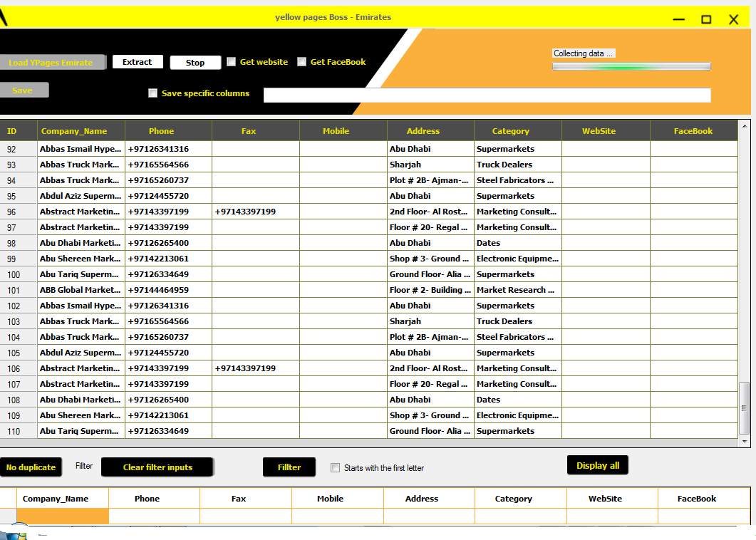756x540 pixels.
Task: Click the filter cell under Mobile
Action: (x=338, y=516)
